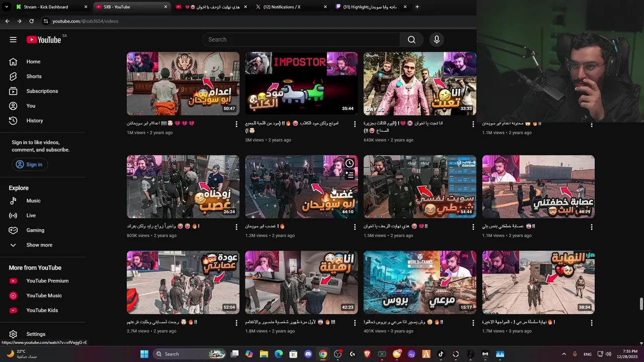Screen dimensions: 644x362
Task: Click the site information icon in address bar
Action: 46,21
